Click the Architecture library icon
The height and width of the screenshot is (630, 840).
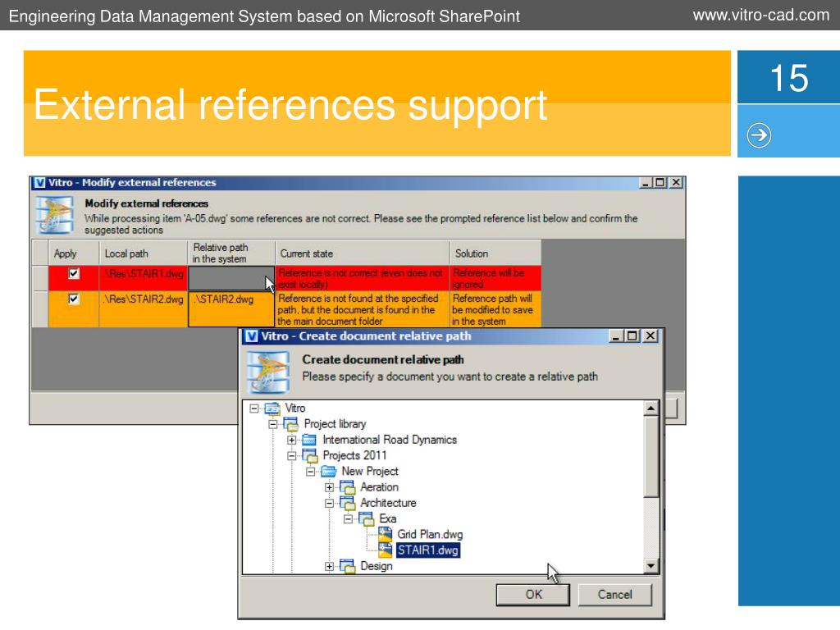click(x=348, y=503)
